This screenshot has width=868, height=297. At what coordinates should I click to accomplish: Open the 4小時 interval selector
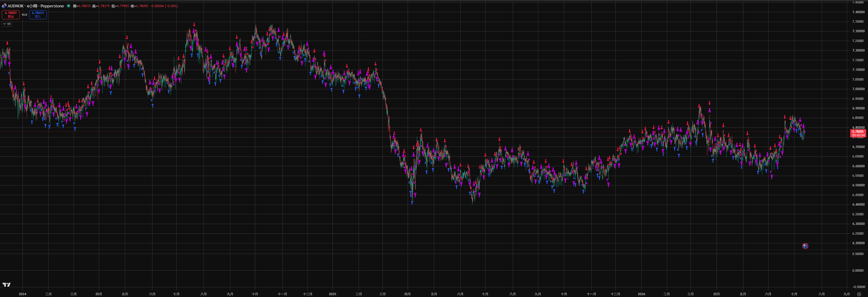click(32, 6)
